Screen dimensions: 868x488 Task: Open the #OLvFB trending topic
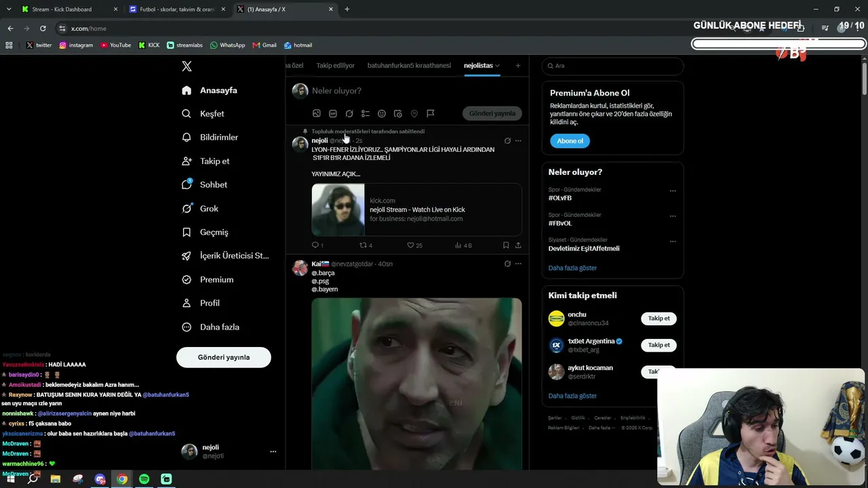(x=560, y=198)
